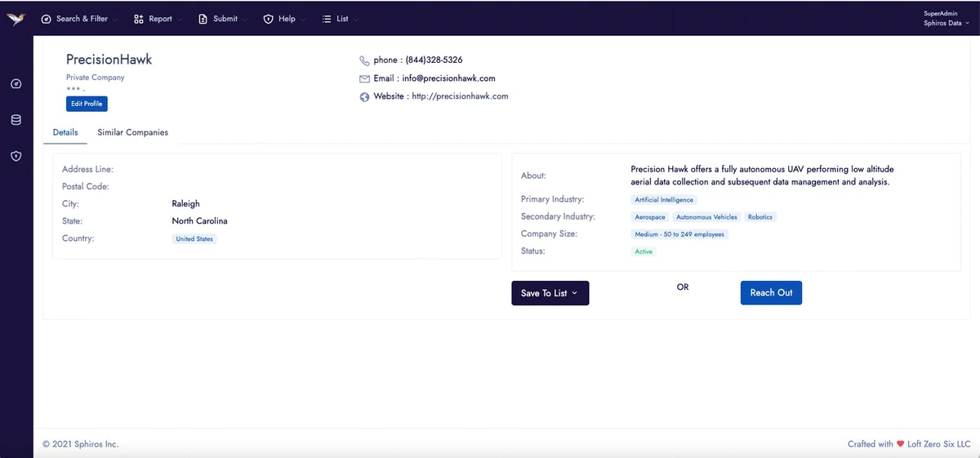The width and height of the screenshot is (980, 458).
Task: Expand the Report menu
Action: tap(158, 19)
